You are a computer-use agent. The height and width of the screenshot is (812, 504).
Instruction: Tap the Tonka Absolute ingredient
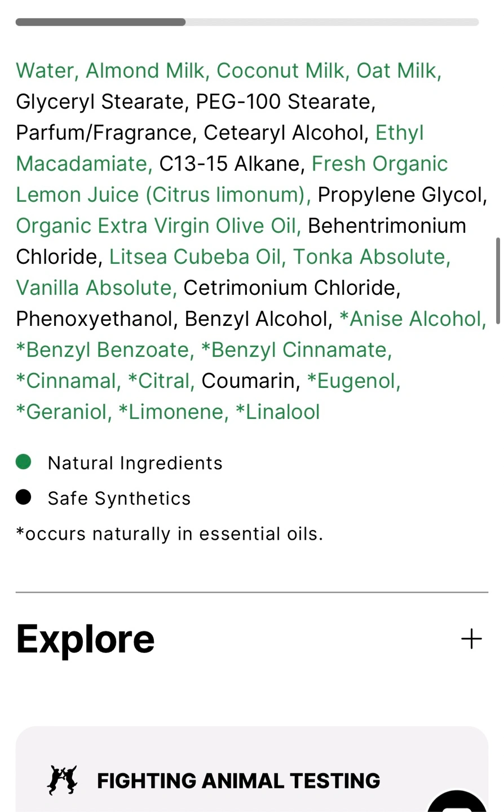point(370,257)
